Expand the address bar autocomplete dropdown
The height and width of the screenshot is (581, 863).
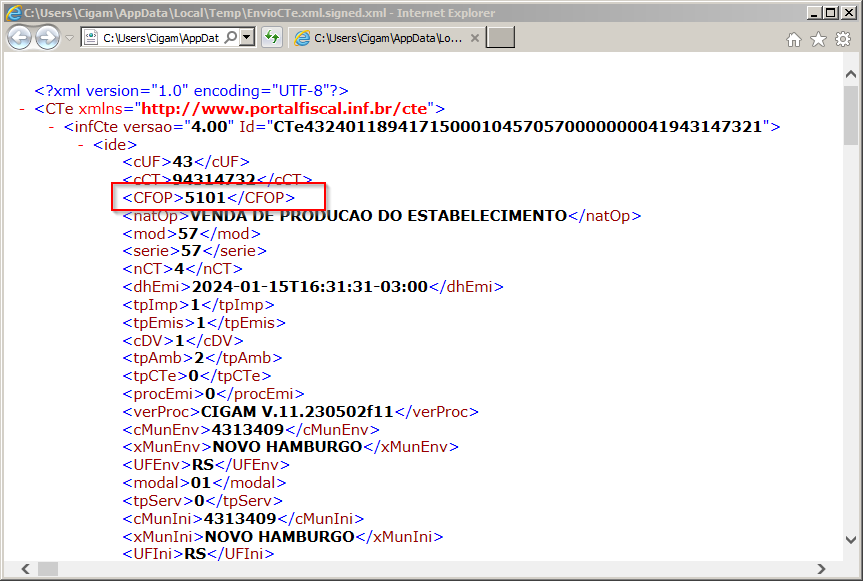(247, 37)
